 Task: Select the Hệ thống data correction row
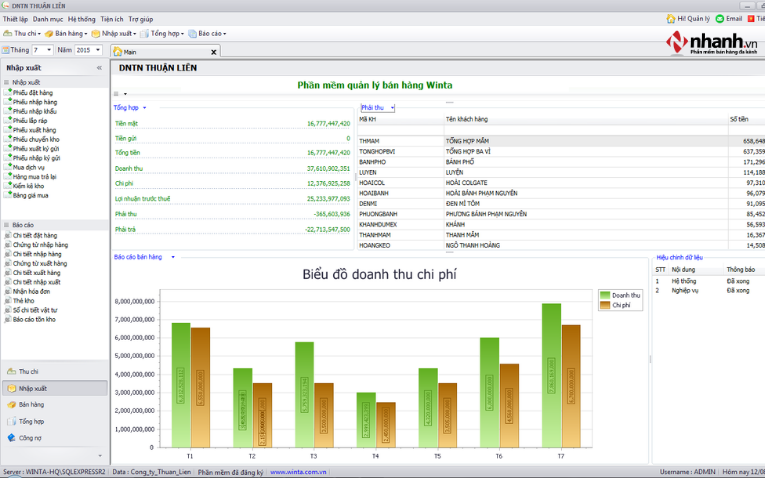[x=708, y=281]
